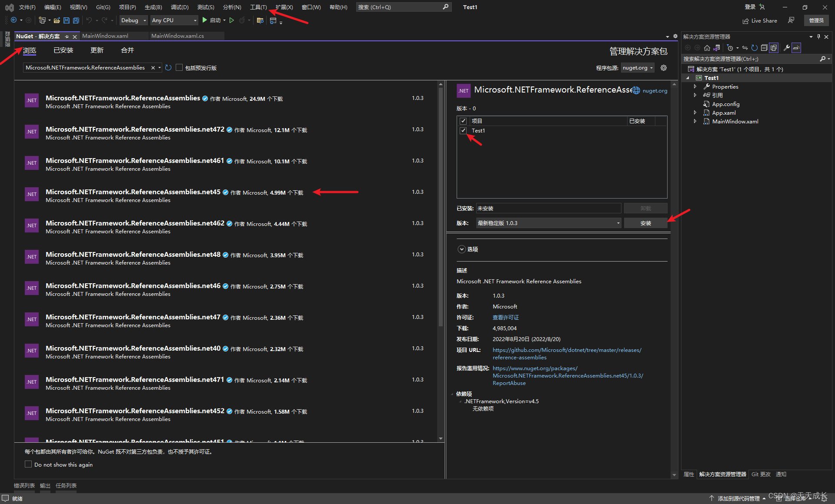Click the Open File folder icon

pos(57,20)
